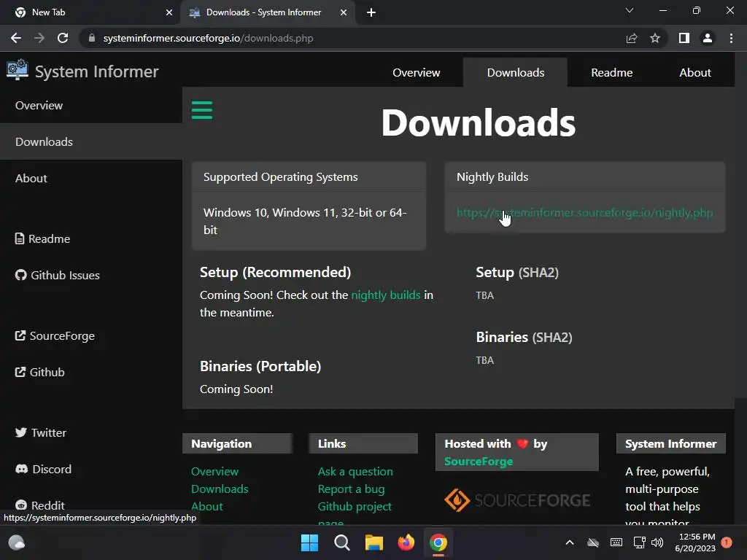Open the Overview top navigation tab
Viewport: 747px width, 560px height.
tap(416, 72)
